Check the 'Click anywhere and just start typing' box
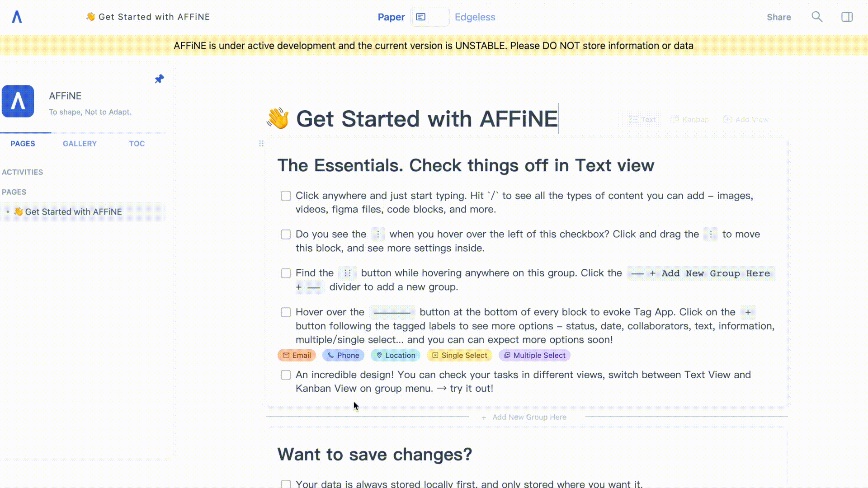Screen dimensions: 868x488 pos(286,196)
